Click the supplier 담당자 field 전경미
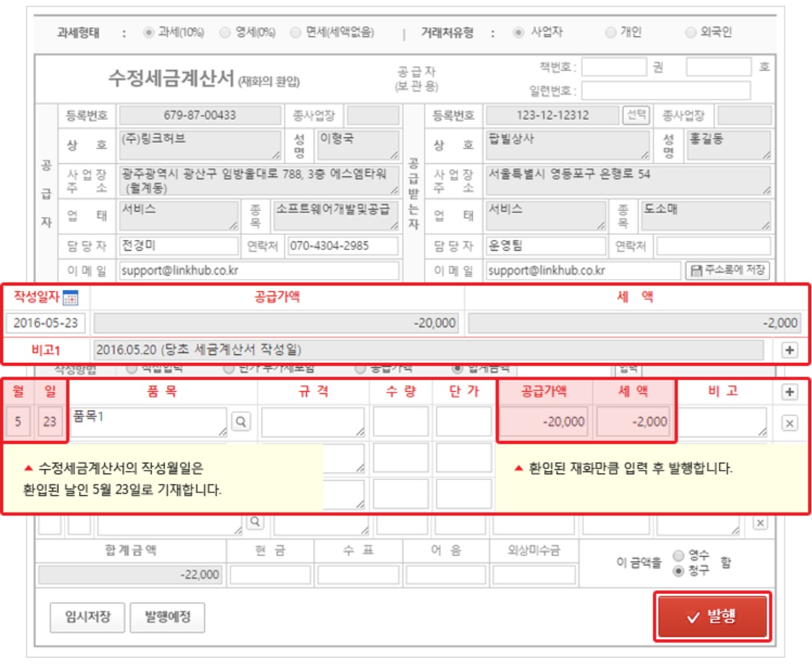The width and height of the screenshot is (812, 665). click(179, 246)
